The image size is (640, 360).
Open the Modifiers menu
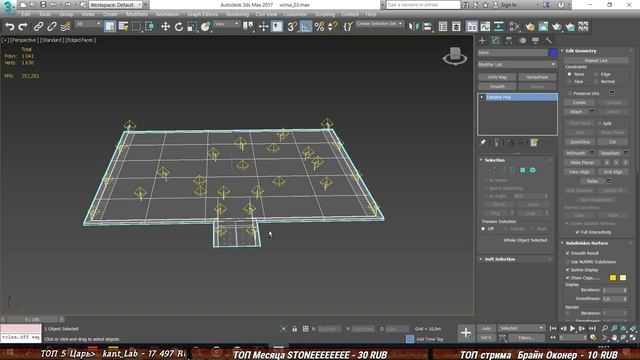(137, 14)
